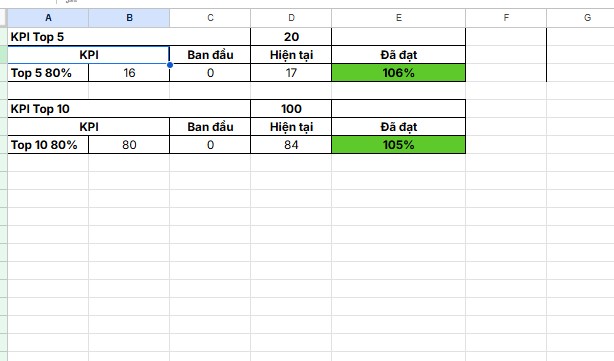Select column C header
Screen dimensions: 614x361
(x=210, y=18)
